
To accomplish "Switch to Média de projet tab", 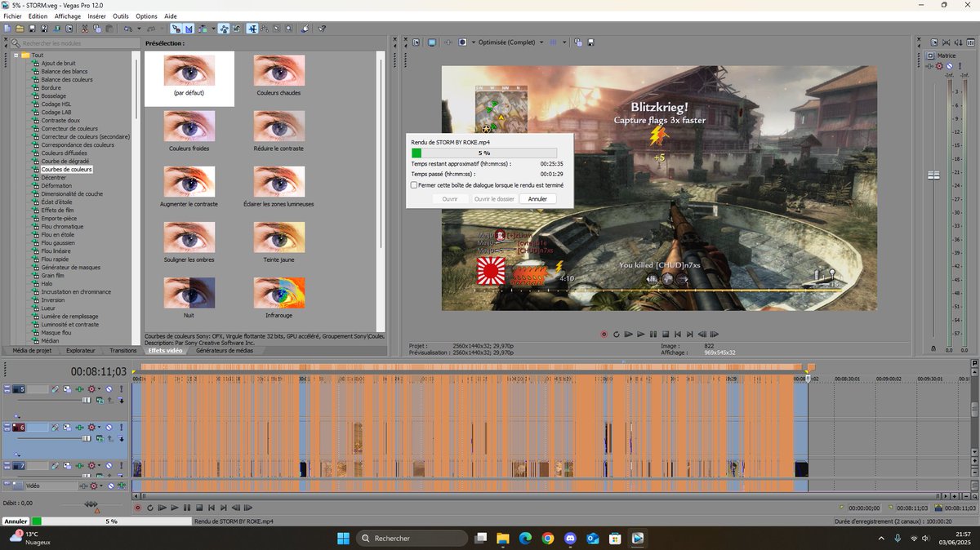I will [x=32, y=350].
